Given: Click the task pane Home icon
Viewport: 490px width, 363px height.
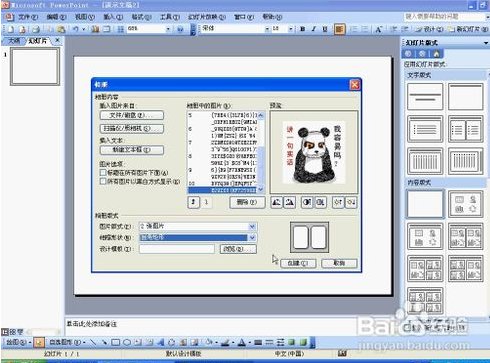Looking at the screenshot, I should pos(436,54).
